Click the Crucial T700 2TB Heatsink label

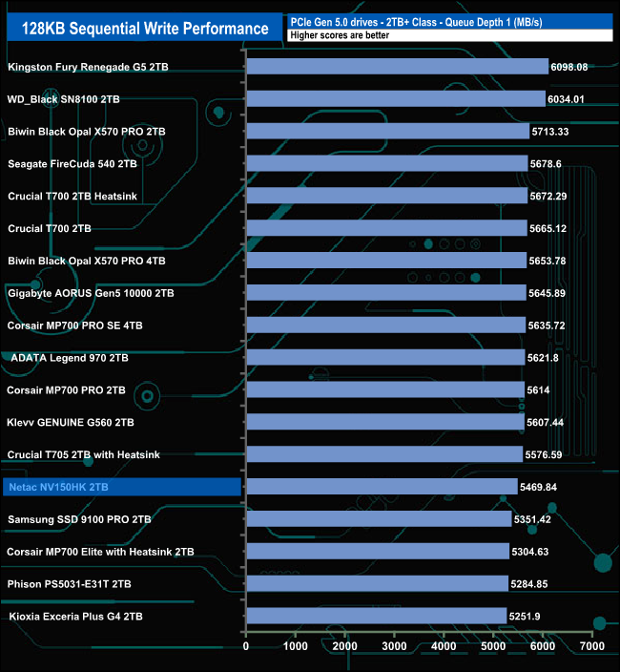pos(72,196)
